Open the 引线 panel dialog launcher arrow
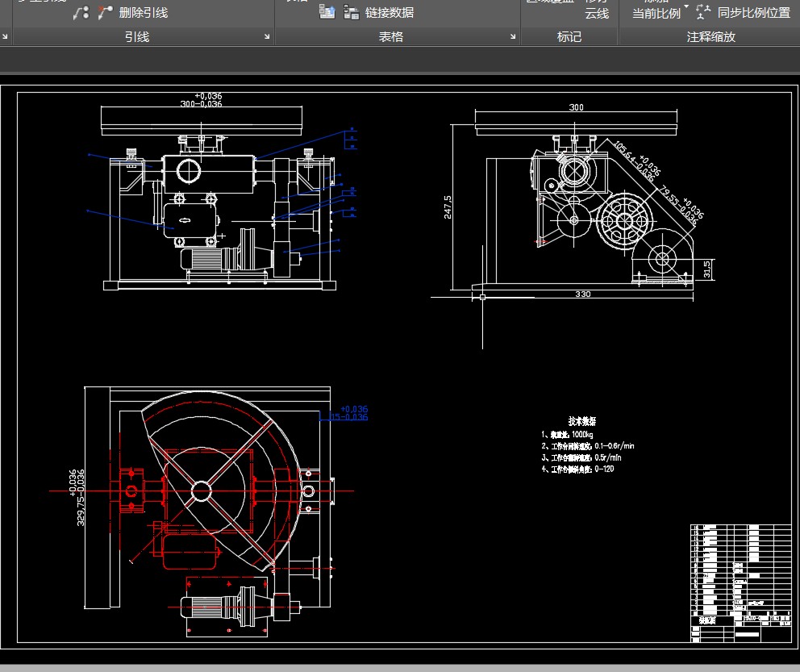Image resolution: width=800 pixels, height=672 pixels. 267,37
